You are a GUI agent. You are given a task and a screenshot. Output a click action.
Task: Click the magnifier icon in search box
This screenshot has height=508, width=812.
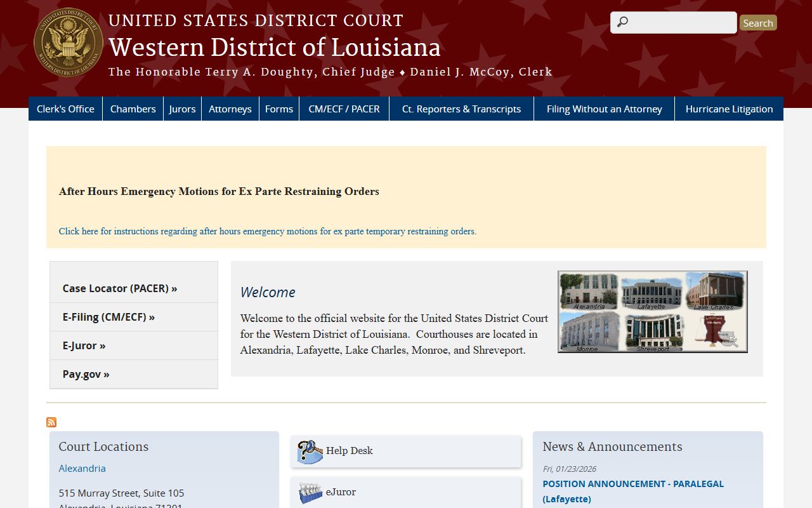tap(622, 22)
